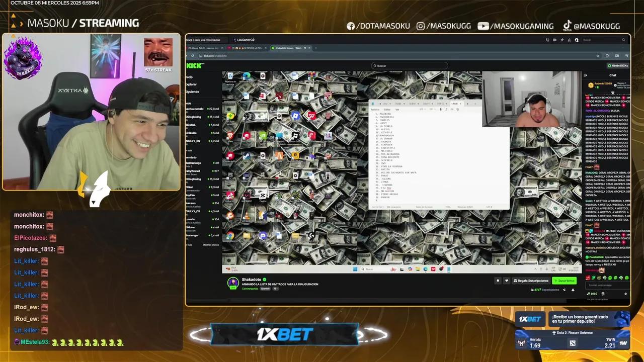This screenshot has height=362, width=644.
Task: Open the ZULLYY_CS channel showing 4,2 mil
Action: 203,141
